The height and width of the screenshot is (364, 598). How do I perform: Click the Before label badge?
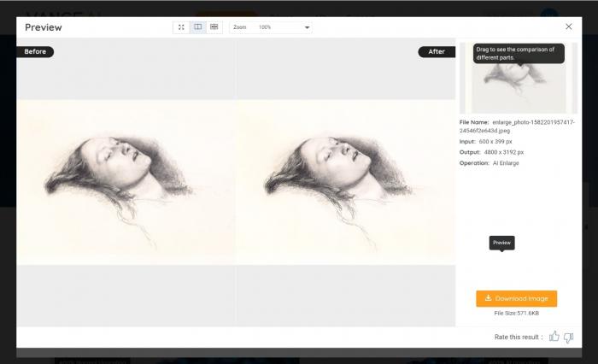[35, 51]
